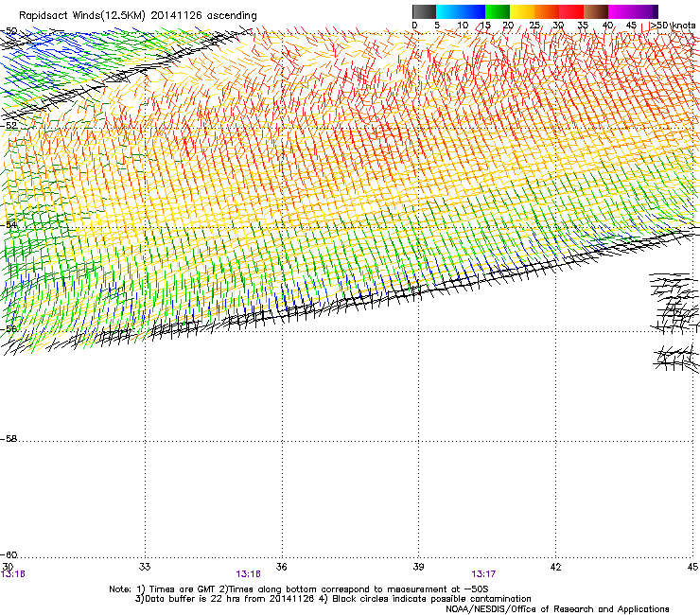
Task: Click the '>50 knots' legend label
Action: point(674,26)
